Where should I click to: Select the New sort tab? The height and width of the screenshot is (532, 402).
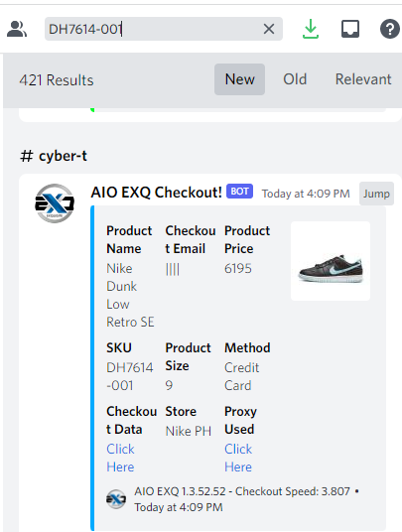tap(239, 79)
